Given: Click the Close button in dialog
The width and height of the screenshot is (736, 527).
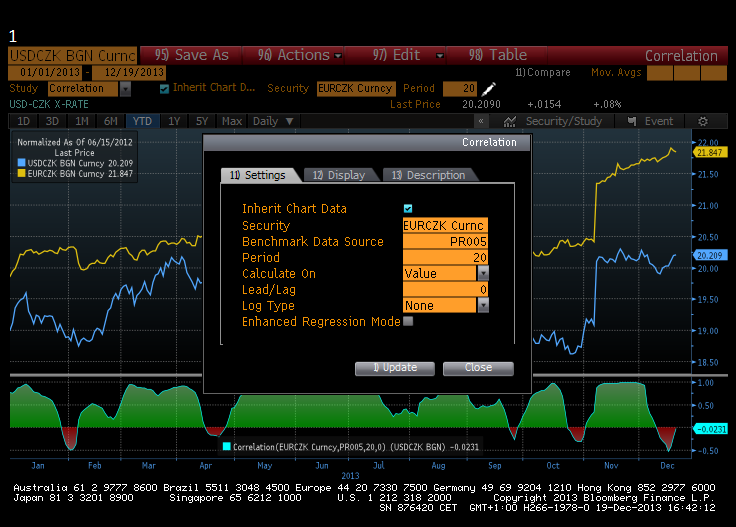Looking at the screenshot, I should [478, 368].
